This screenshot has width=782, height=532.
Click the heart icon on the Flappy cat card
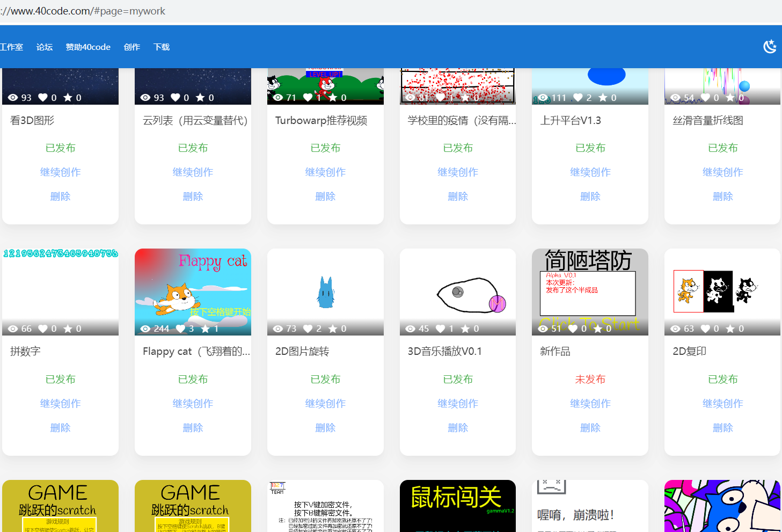click(x=179, y=328)
